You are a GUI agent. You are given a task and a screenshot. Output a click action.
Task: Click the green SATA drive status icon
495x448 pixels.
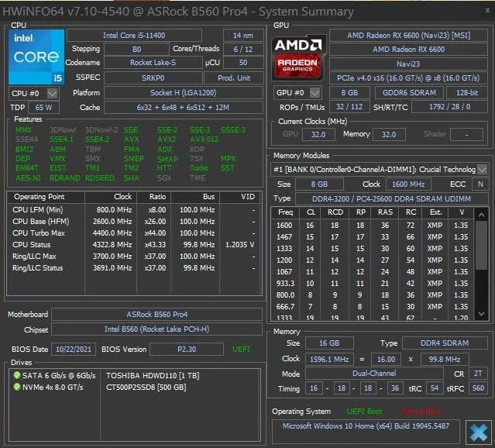[x=17, y=375]
